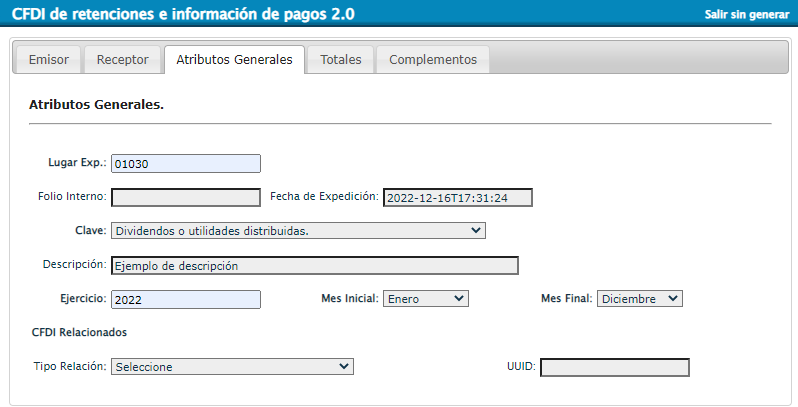The width and height of the screenshot is (798, 407).
Task: Click the UUID input field
Action: (615, 367)
